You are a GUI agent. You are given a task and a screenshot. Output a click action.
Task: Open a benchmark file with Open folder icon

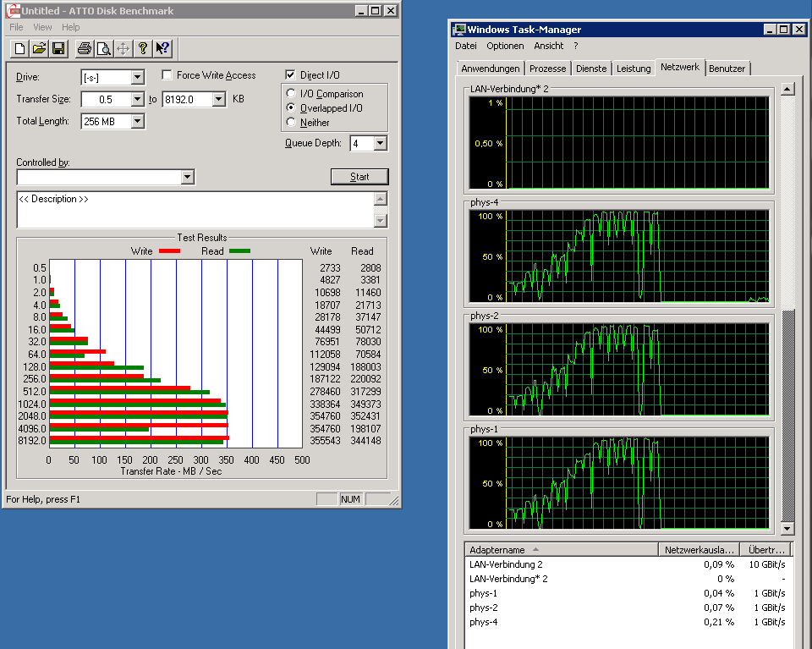(x=40, y=49)
